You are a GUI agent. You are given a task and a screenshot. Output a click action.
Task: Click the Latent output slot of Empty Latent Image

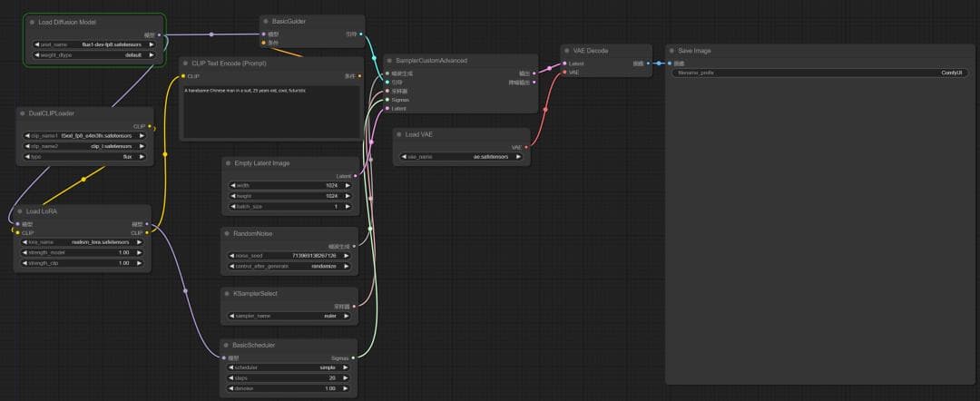(x=355, y=176)
